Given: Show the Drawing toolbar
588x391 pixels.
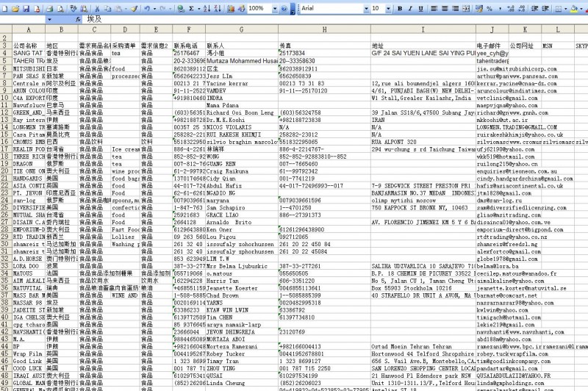Looking at the screenshot, I should 242,9.
